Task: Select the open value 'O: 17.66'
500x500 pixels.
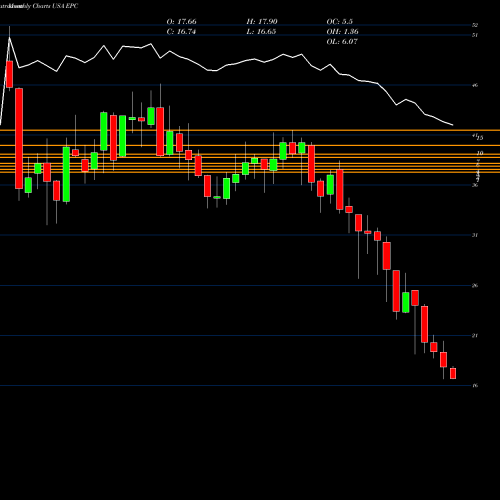Action: 181,22
